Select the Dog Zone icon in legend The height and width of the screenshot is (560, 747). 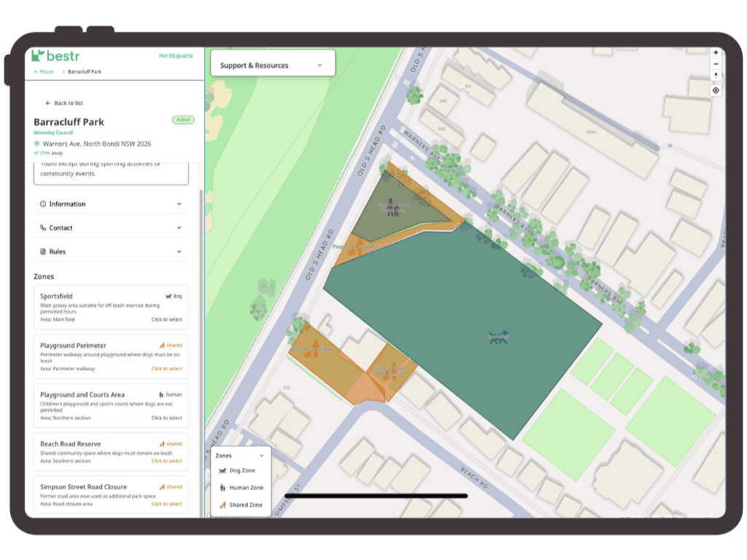pos(222,470)
